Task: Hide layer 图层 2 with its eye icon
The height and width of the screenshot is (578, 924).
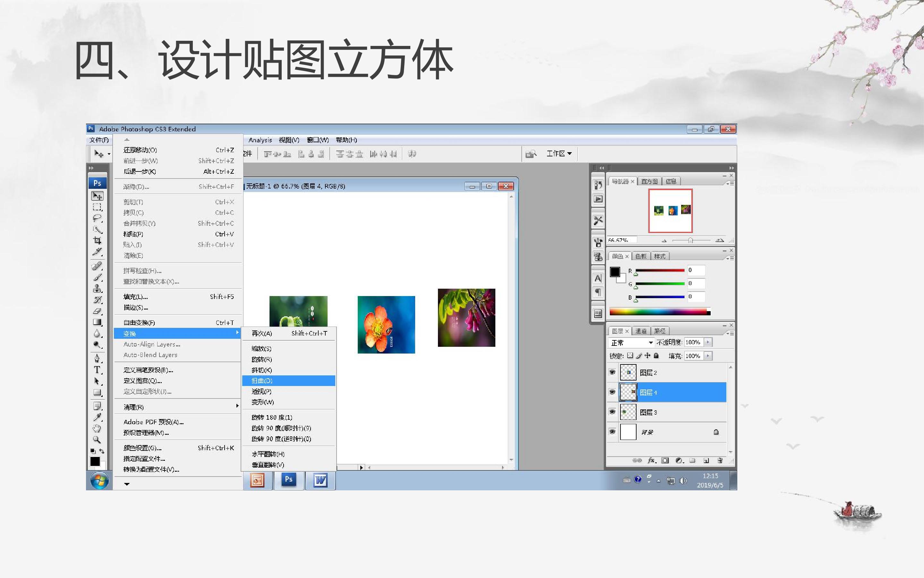Action: (612, 372)
